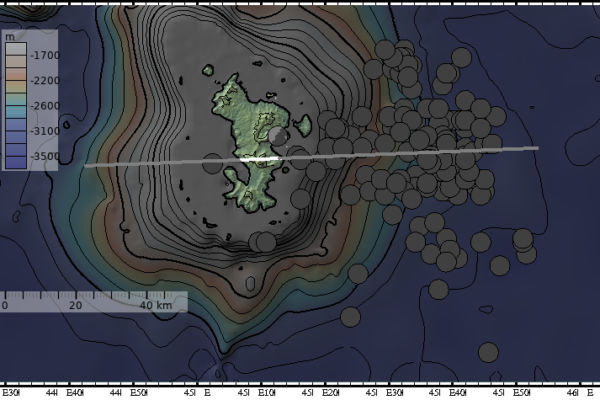The height and width of the screenshot is (400, 600).
Task: Select the pair of circles south of the island
Action: (262, 242)
